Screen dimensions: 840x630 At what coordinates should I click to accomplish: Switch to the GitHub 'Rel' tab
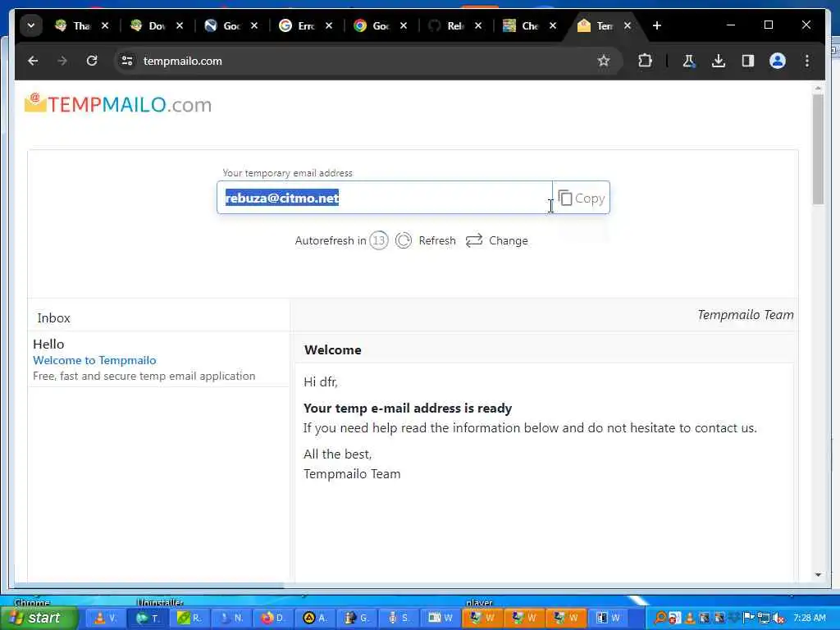[x=446, y=25]
